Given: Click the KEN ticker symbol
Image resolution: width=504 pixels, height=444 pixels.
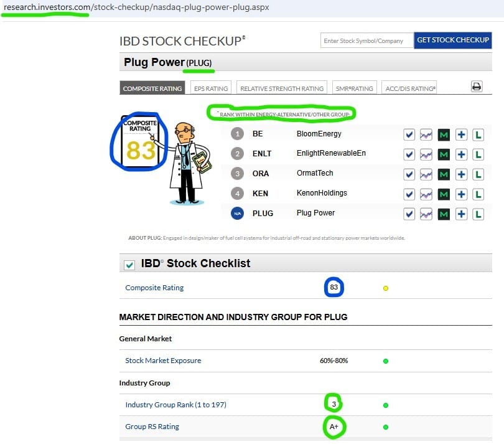Looking at the screenshot, I should (260, 194).
